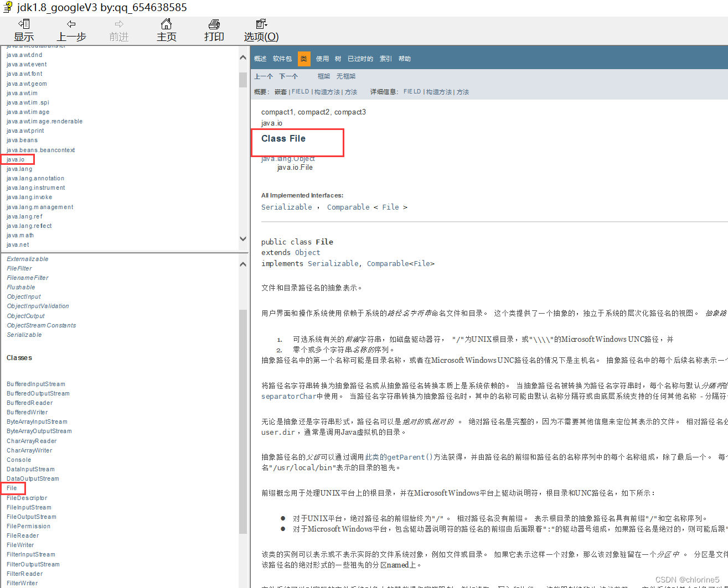This screenshot has height=588, width=728.
Task: Click the user.dir property text
Action: point(278,432)
